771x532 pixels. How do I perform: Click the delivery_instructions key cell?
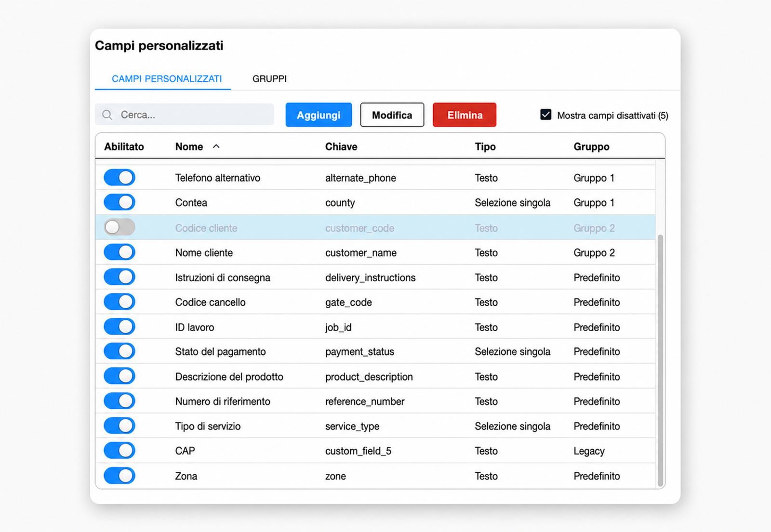point(370,277)
